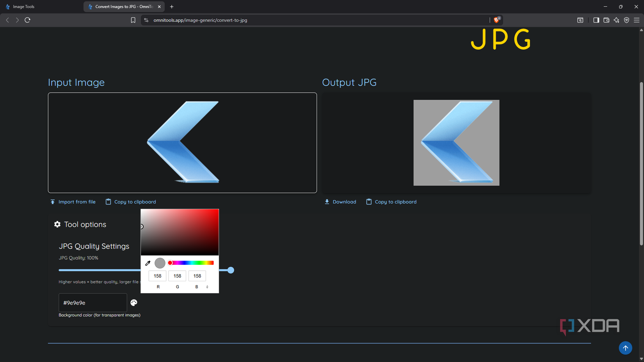The width and height of the screenshot is (644, 362).
Task: Toggle the browser sidebar panel
Action: [x=596, y=20]
